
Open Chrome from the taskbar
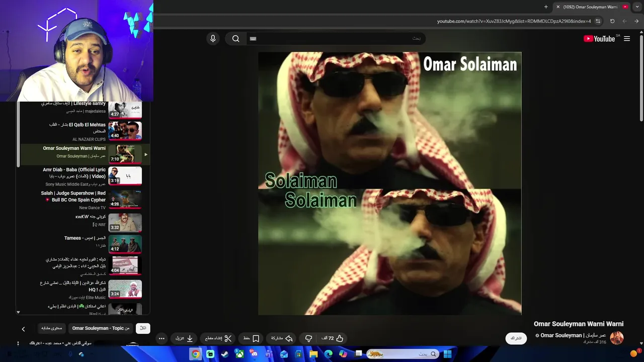(196, 354)
